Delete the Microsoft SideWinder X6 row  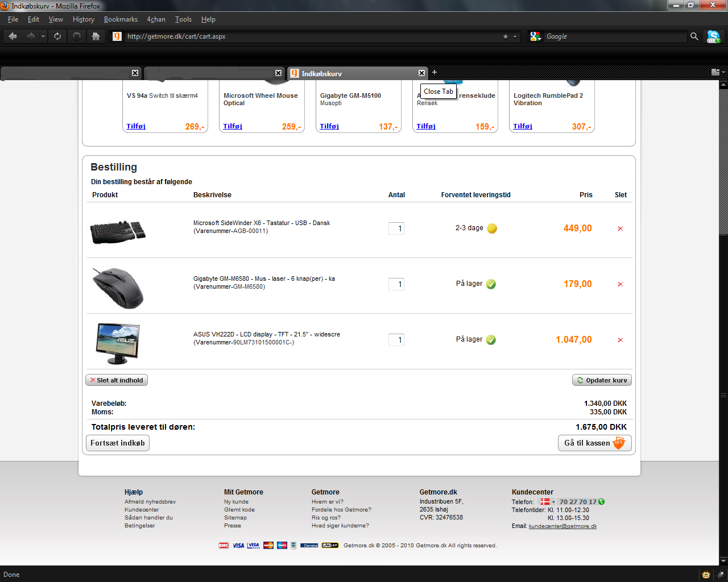(x=620, y=228)
